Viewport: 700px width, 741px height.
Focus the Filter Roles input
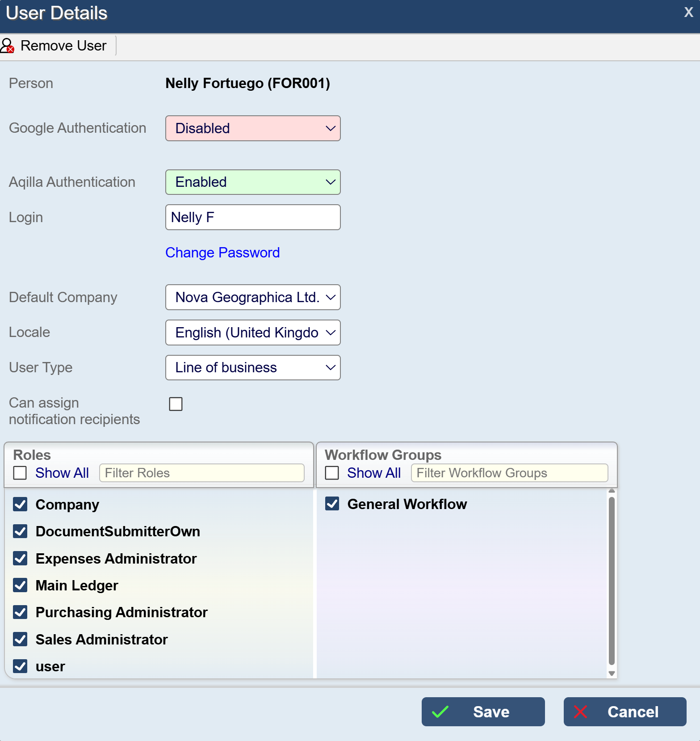point(201,473)
